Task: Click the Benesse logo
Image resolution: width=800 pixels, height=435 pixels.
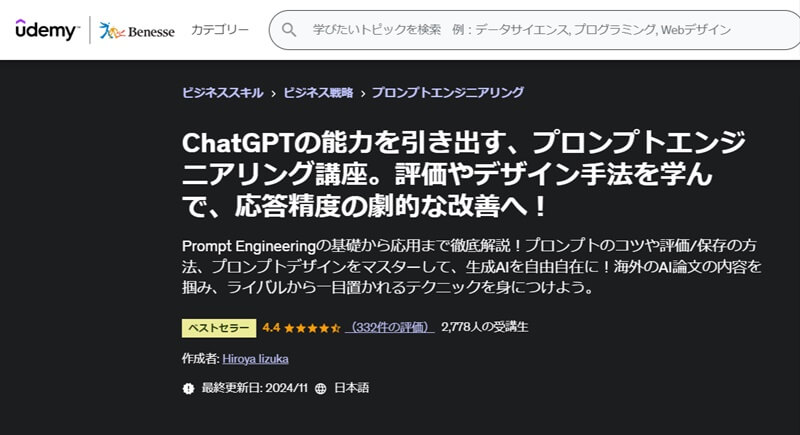Action: click(138, 31)
